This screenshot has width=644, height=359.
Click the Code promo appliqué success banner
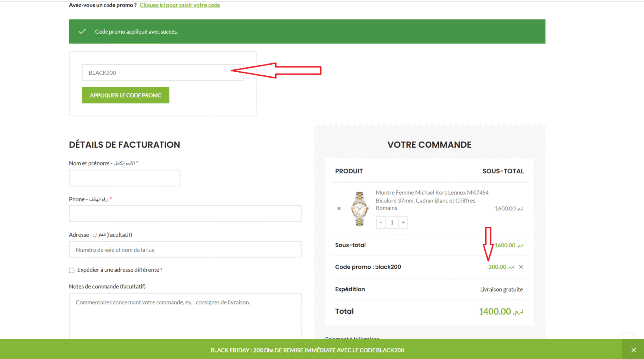point(307,31)
